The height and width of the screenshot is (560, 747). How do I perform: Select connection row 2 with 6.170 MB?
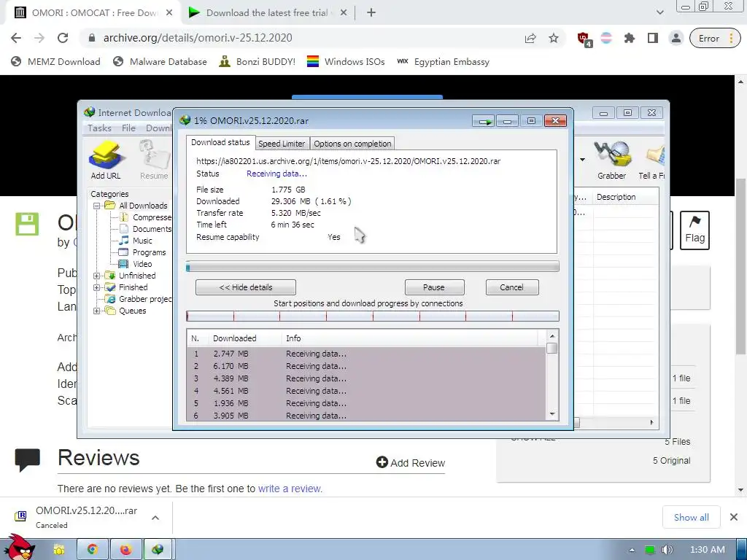(x=366, y=366)
